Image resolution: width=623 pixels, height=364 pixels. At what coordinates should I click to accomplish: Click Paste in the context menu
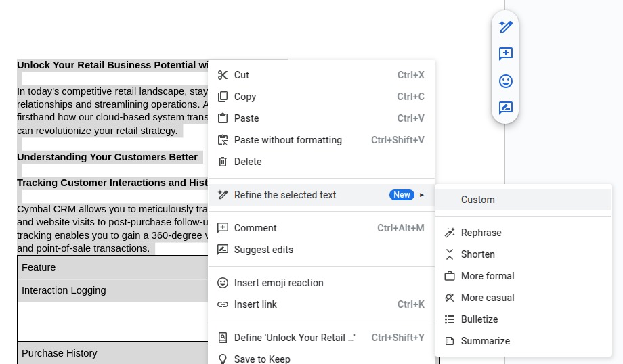coord(246,118)
